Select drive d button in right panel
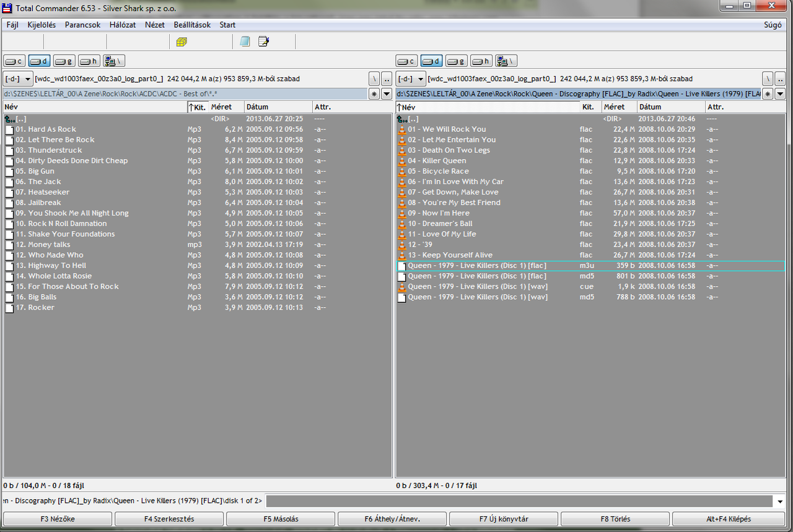Image resolution: width=793 pixels, height=532 pixels. (x=431, y=61)
